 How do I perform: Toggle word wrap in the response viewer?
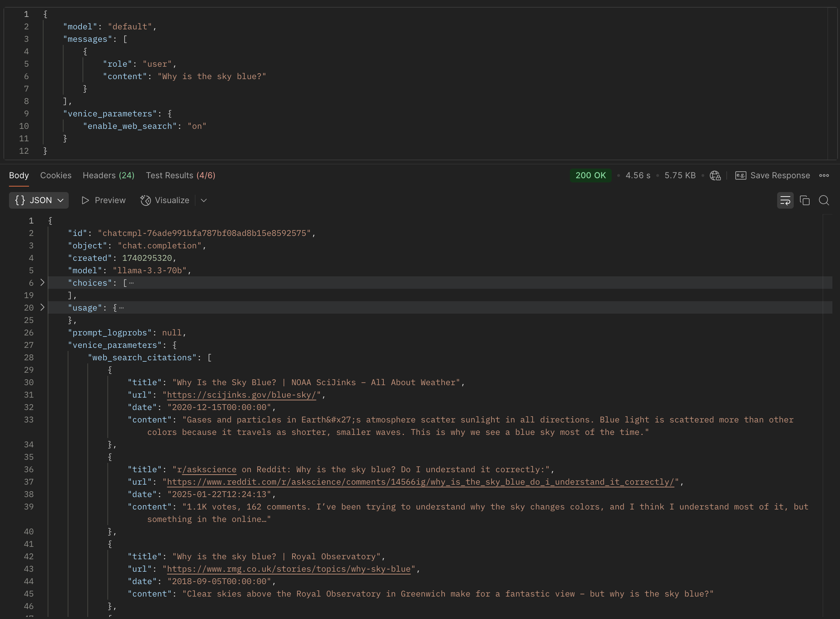(785, 200)
